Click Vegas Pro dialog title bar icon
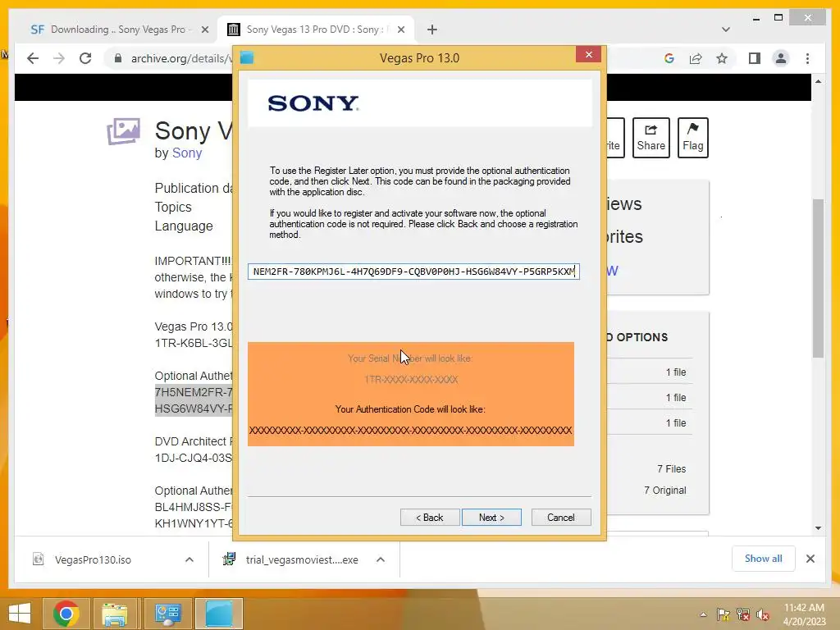Screen dimensions: 840x630 click(247, 58)
